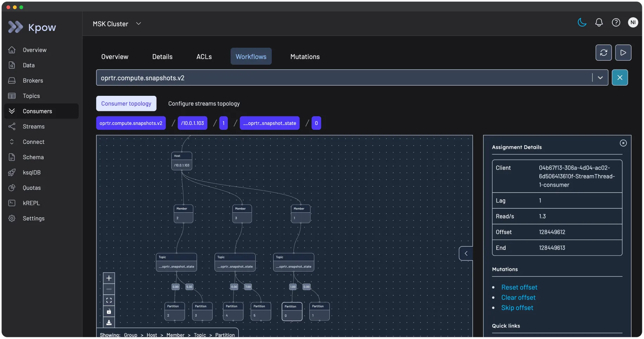Viewport: 644px width, 339px height.
Task: Select the Topic node under Member 3
Action: (235, 262)
